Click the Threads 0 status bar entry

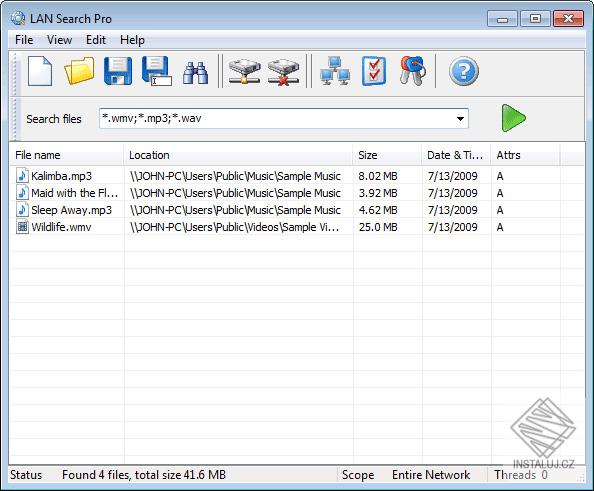521,475
